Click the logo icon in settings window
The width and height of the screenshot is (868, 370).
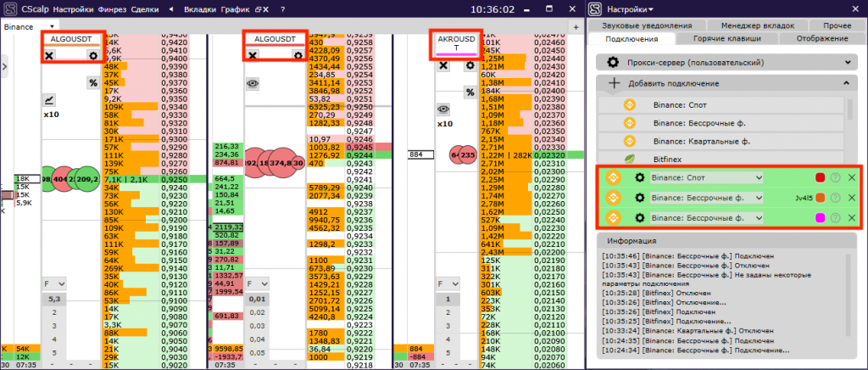point(595,9)
